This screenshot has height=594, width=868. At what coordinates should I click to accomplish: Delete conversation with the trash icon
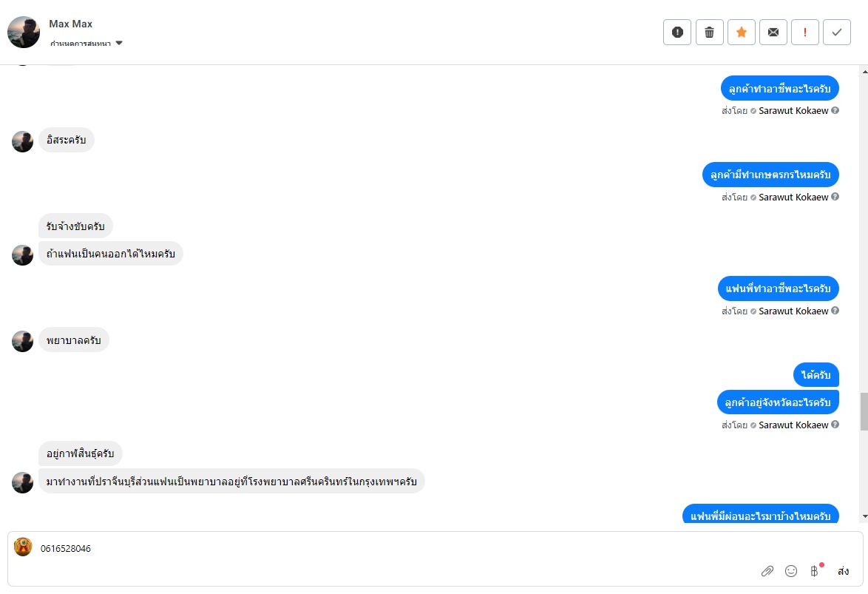709,32
